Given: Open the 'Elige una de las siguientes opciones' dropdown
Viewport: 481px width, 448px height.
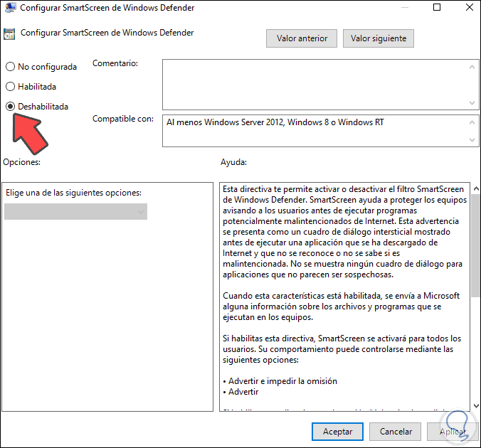Looking at the screenshot, I should 75,212.
